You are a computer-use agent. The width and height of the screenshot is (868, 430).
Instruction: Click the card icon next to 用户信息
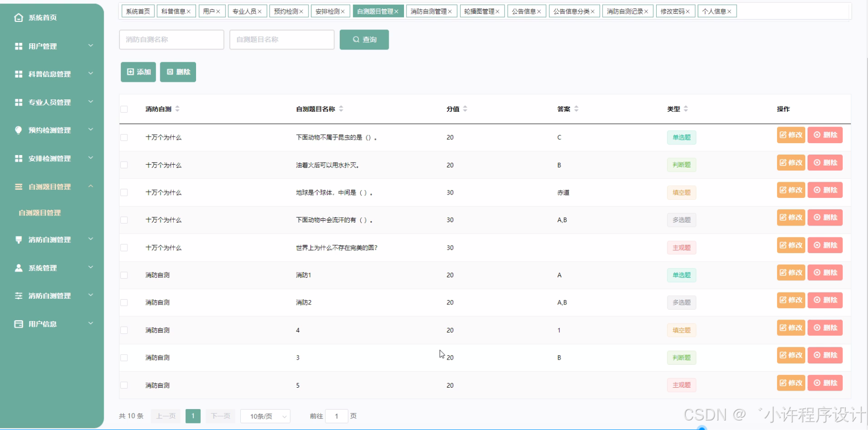pyautogui.click(x=19, y=324)
